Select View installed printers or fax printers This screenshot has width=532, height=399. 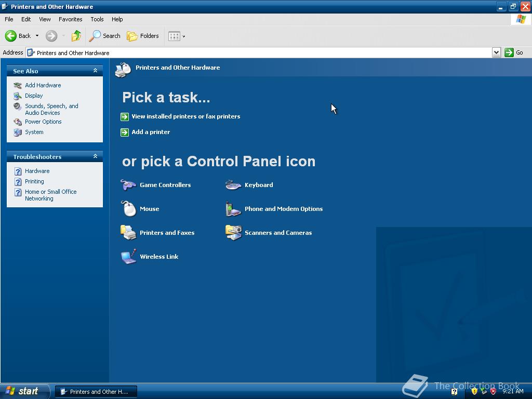coord(185,116)
